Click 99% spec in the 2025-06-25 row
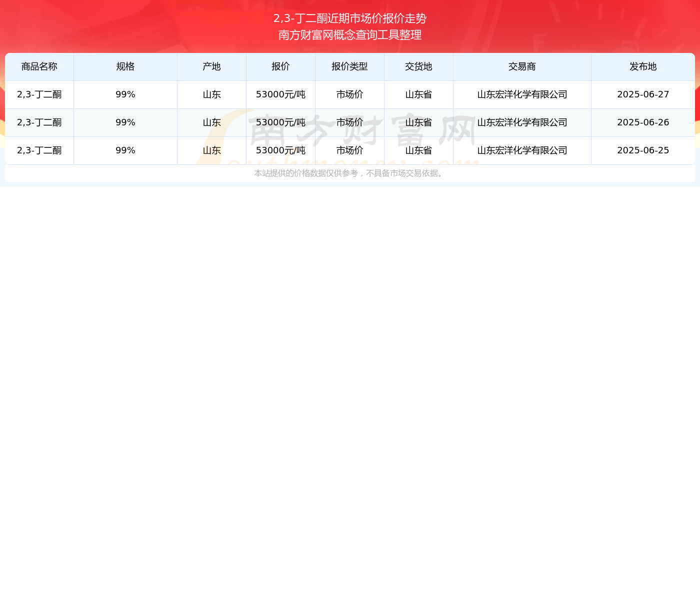This screenshot has width=700, height=602. pos(125,150)
